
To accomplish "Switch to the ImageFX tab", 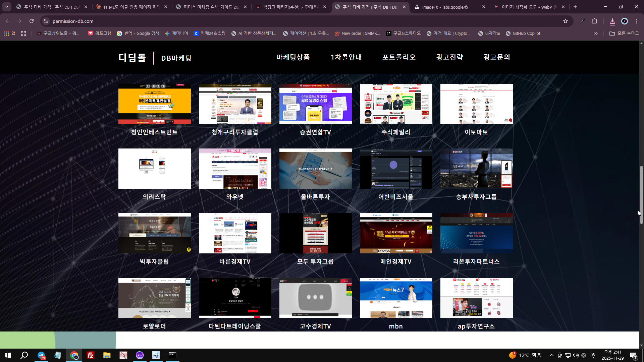I will tap(445, 7).
